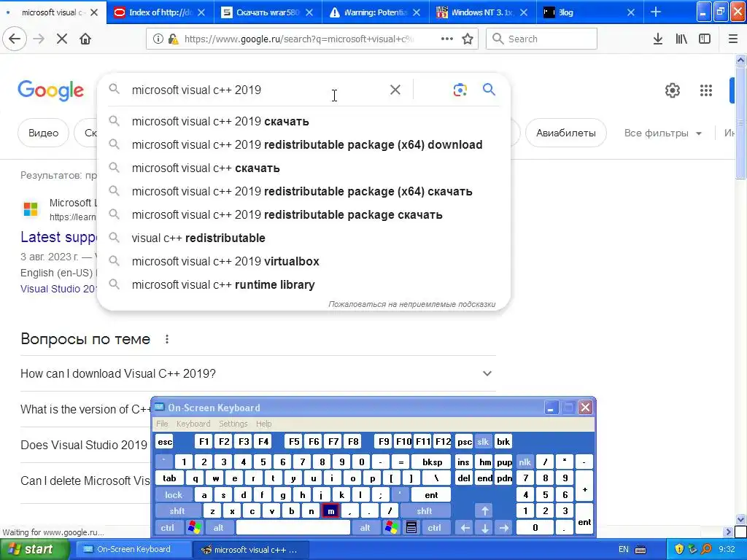Toggle the Firefox sidebar icon
The height and width of the screenshot is (560, 747).
point(705,39)
